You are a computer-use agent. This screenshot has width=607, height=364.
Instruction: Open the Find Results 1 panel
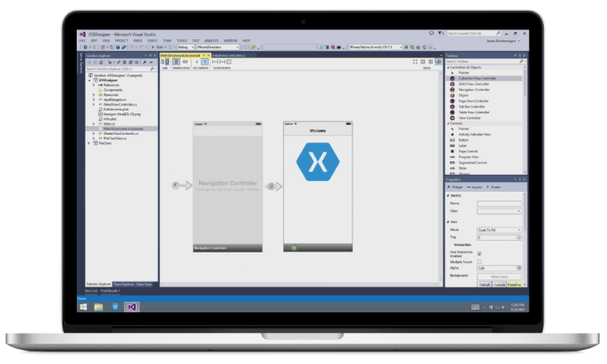coord(111,291)
